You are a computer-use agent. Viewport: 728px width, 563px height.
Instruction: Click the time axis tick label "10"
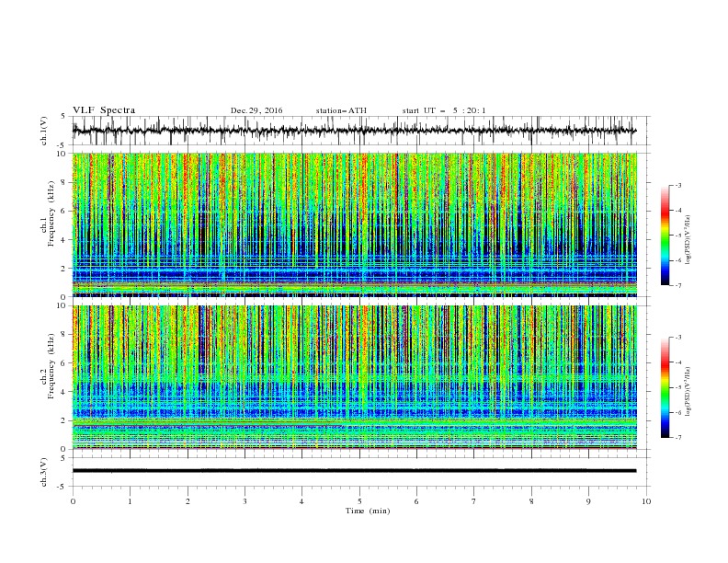(646, 501)
